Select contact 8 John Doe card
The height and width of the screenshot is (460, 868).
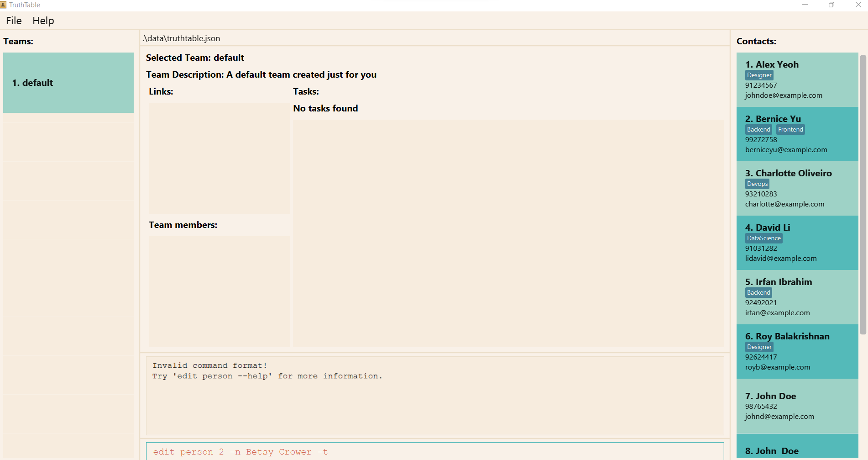pyautogui.click(x=797, y=447)
